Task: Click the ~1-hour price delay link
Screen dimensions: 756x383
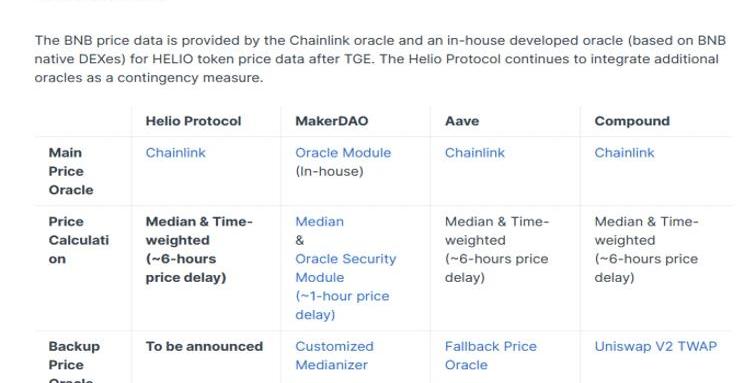Action: click(x=342, y=305)
